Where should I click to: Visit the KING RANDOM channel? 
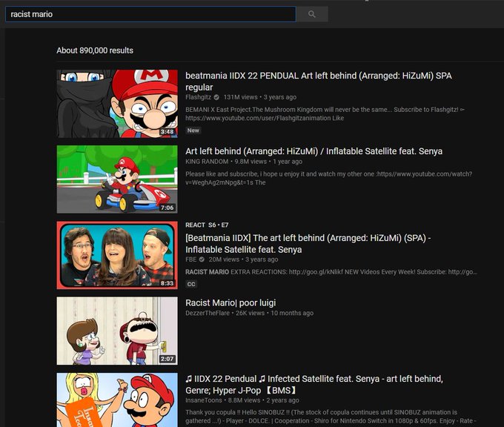click(x=207, y=162)
